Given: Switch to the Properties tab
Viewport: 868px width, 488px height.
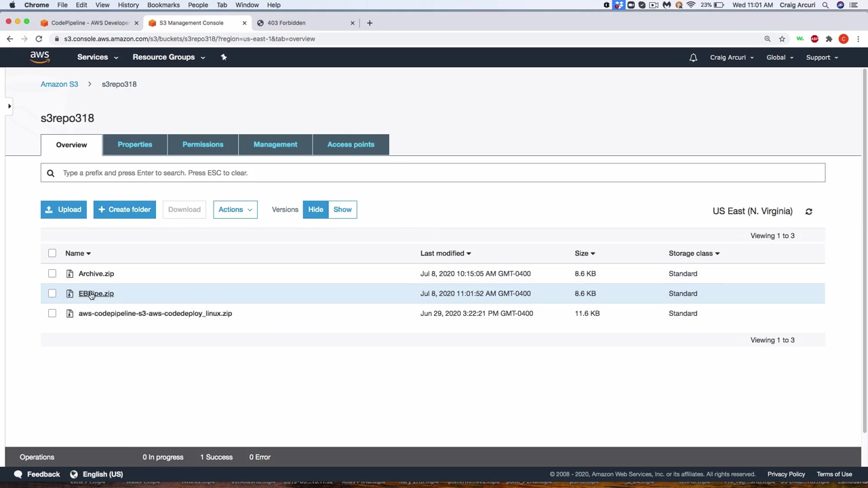Looking at the screenshot, I should point(135,144).
